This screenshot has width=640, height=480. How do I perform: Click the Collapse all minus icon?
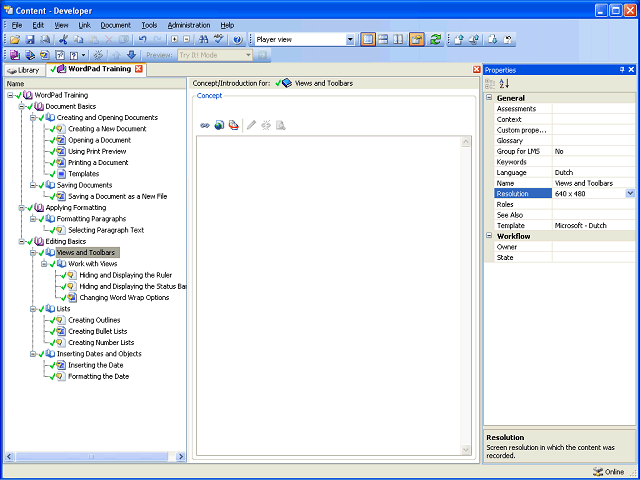coord(187,40)
